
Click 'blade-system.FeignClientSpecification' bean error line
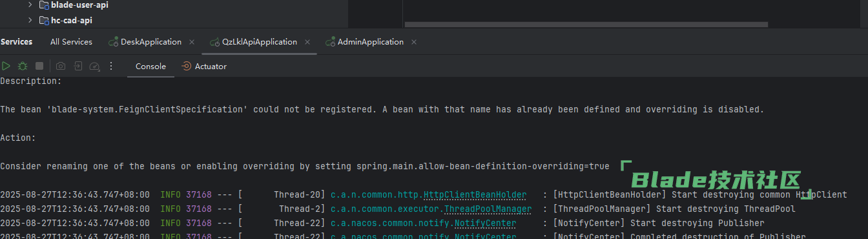(382, 109)
